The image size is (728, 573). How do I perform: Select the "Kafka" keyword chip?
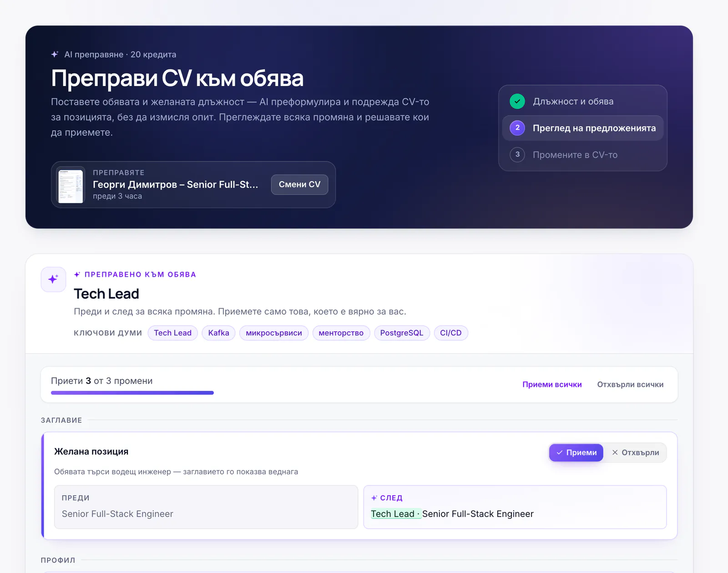[219, 333]
